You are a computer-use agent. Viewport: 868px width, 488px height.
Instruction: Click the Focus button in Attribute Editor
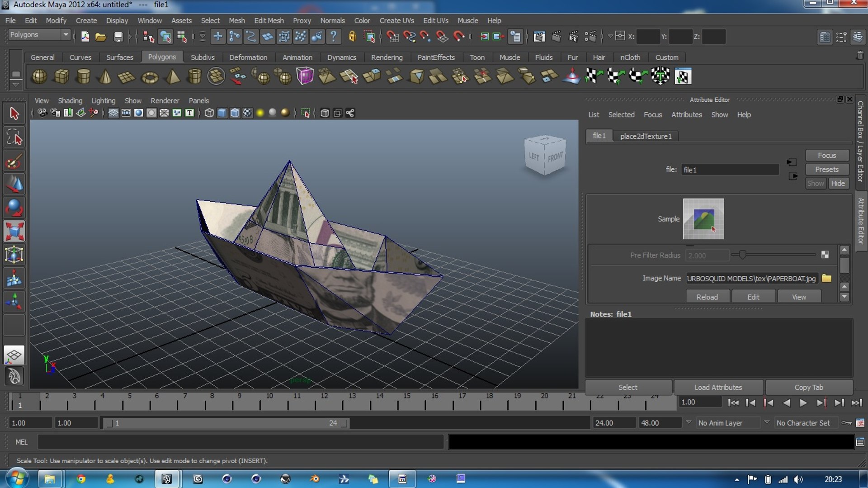(x=827, y=155)
